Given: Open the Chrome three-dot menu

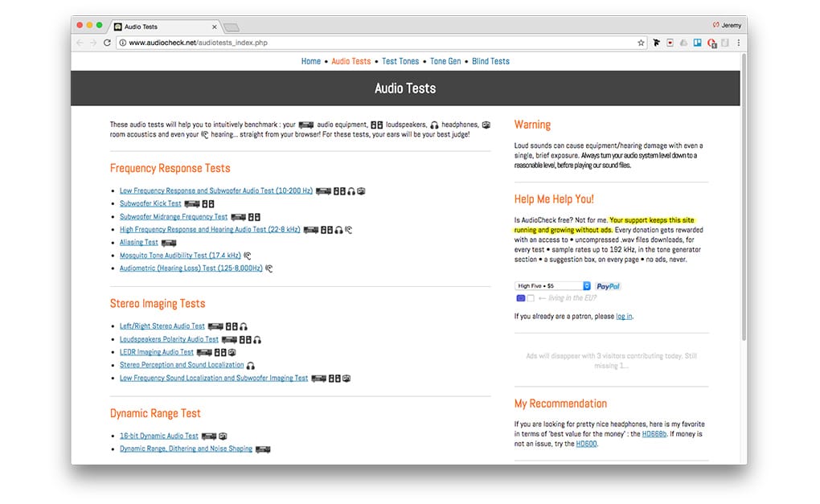Looking at the screenshot, I should point(738,43).
